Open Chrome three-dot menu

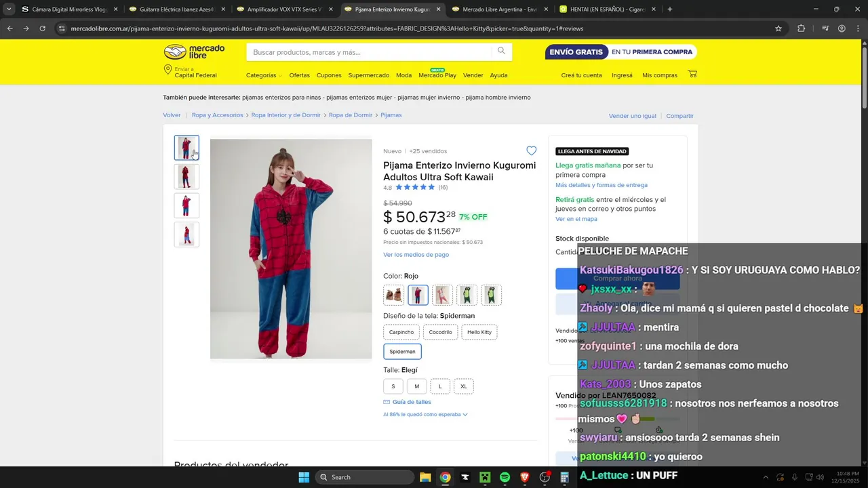(x=858, y=28)
